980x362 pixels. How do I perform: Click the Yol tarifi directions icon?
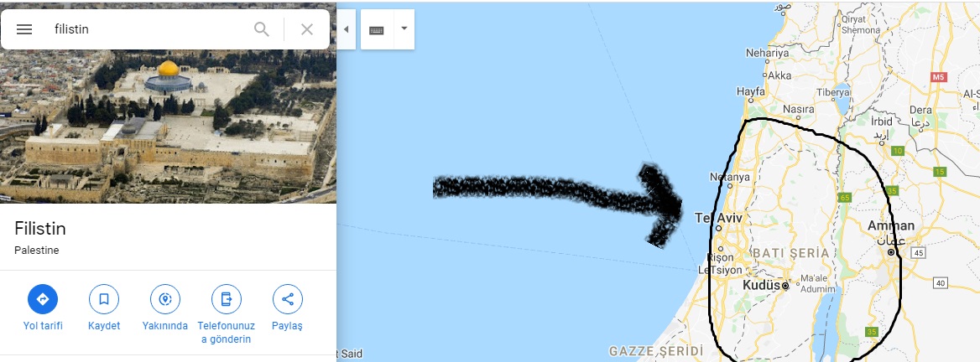click(43, 300)
